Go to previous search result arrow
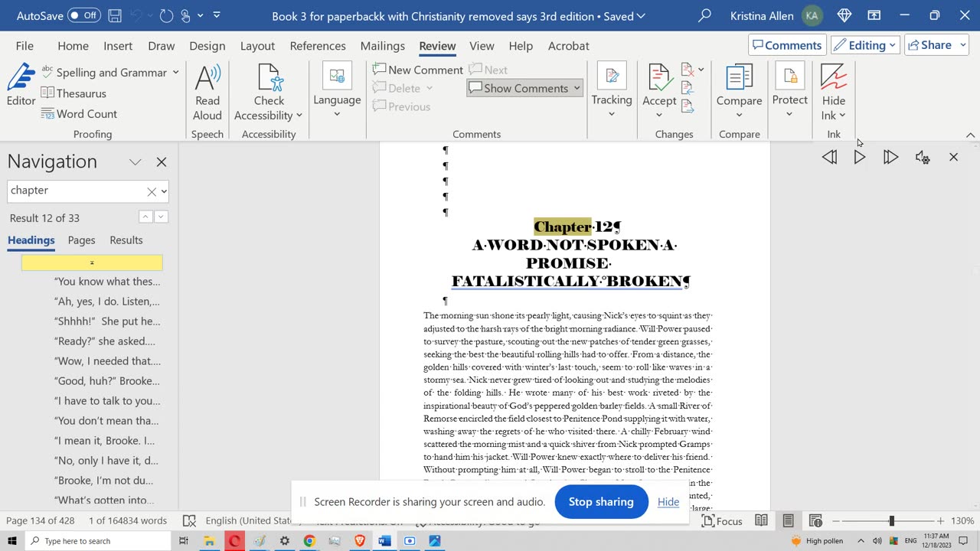The width and height of the screenshot is (980, 551). coord(145,217)
